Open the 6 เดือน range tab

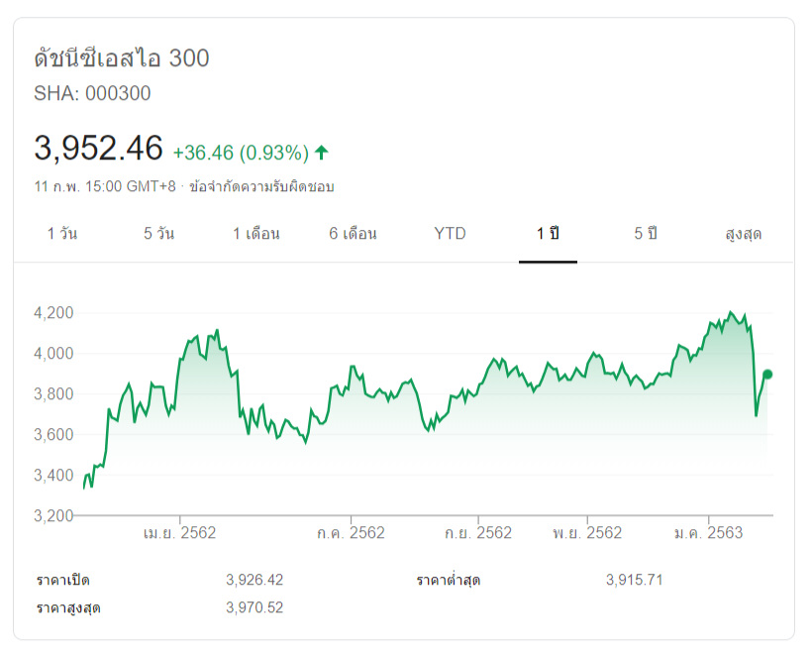click(354, 234)
